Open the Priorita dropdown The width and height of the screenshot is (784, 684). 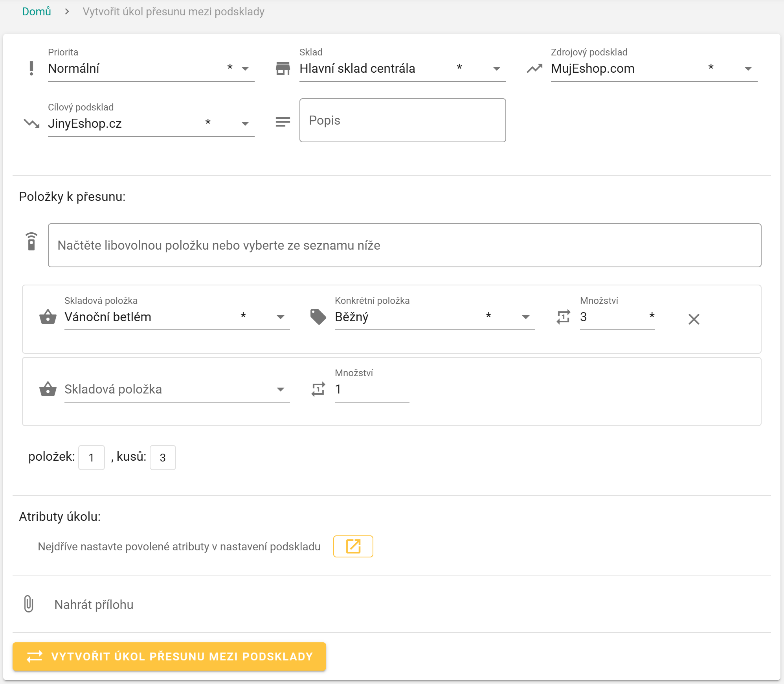(x=245, y=69)
